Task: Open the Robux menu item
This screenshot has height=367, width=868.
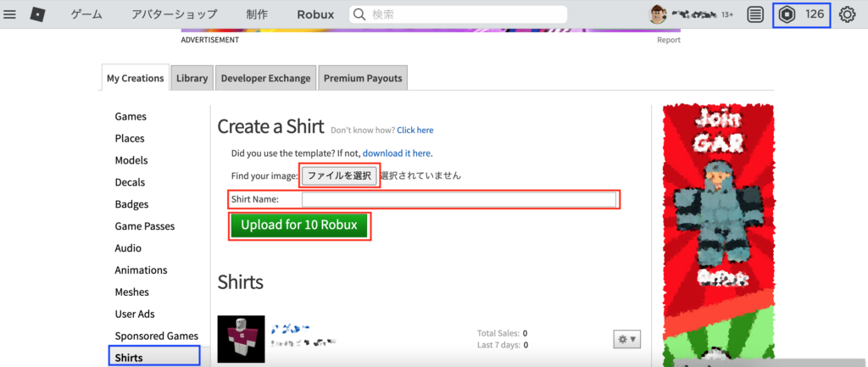Action: click(315, 14)
